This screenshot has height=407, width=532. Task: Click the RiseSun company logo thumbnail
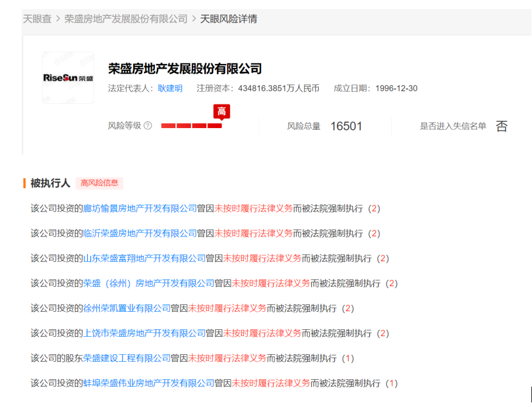pos(68,78)
